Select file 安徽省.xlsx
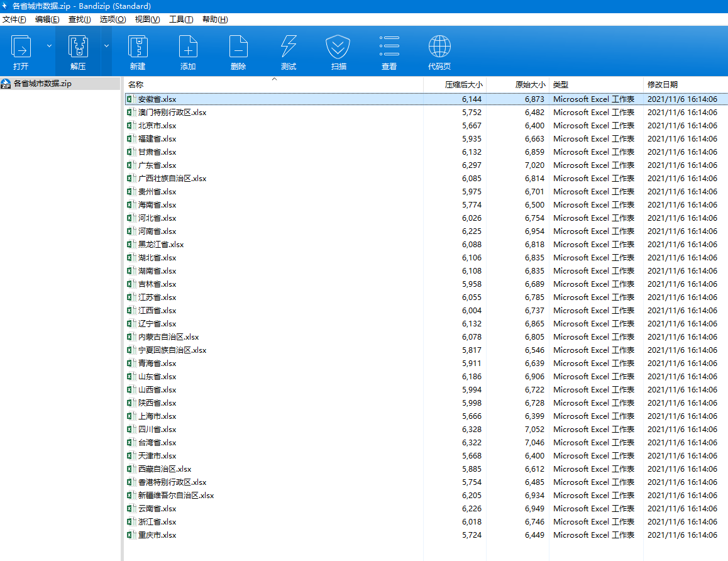 coord(157,99)
